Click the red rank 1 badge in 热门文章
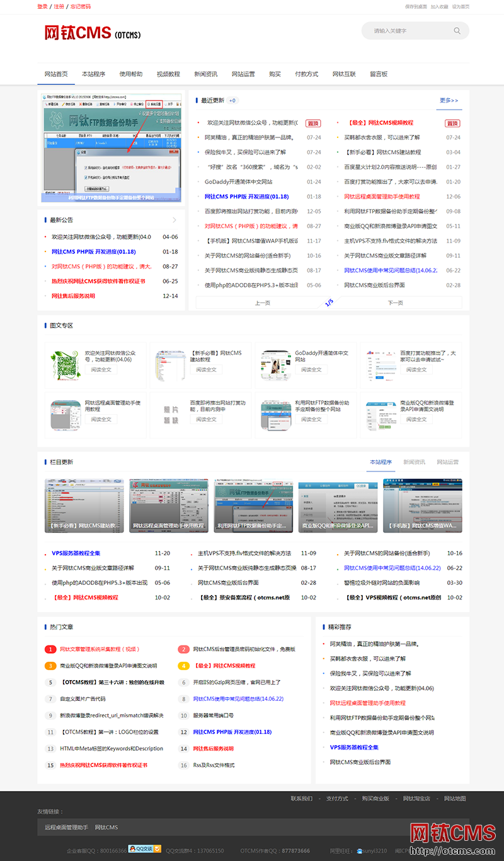Screen dimensions: 504x861 [x=50, y=649]
